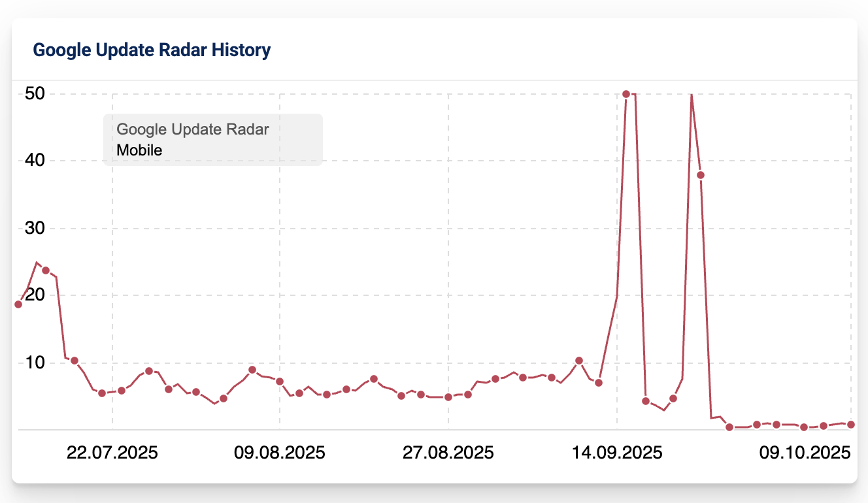Select the data point near value 24 in July
The height and width of the screenshot is (503, 868).
tap(46, 270)
